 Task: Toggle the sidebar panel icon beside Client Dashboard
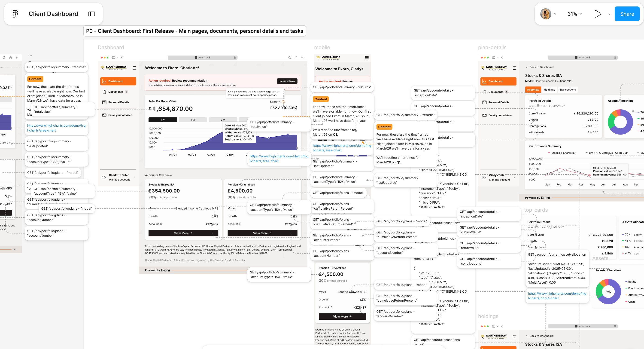pos(92,14)
